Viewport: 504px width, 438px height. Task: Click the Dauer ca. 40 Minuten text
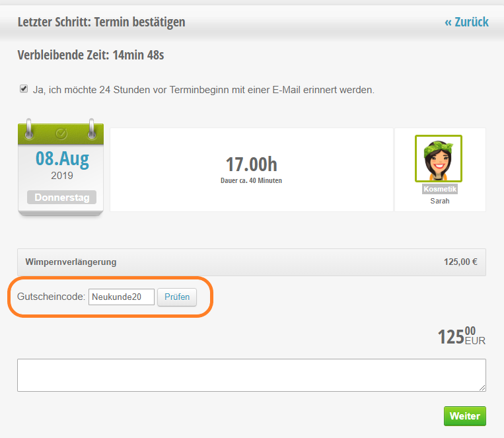coord(252,180)
